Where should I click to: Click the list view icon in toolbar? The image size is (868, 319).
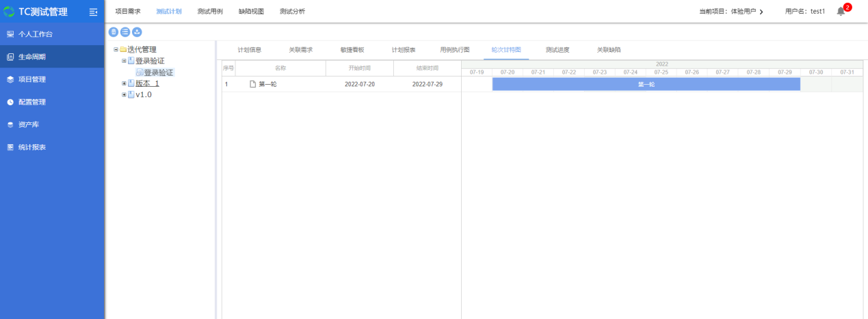[x=125, y=32]
